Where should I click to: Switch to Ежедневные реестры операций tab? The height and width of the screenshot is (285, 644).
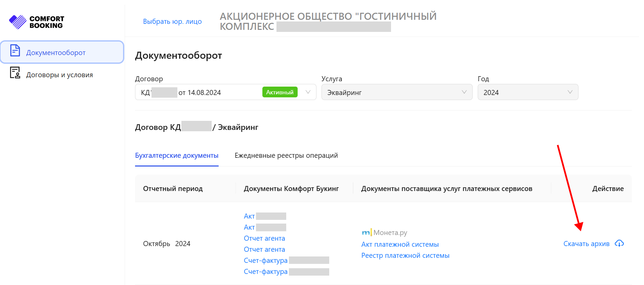(286, 155)
